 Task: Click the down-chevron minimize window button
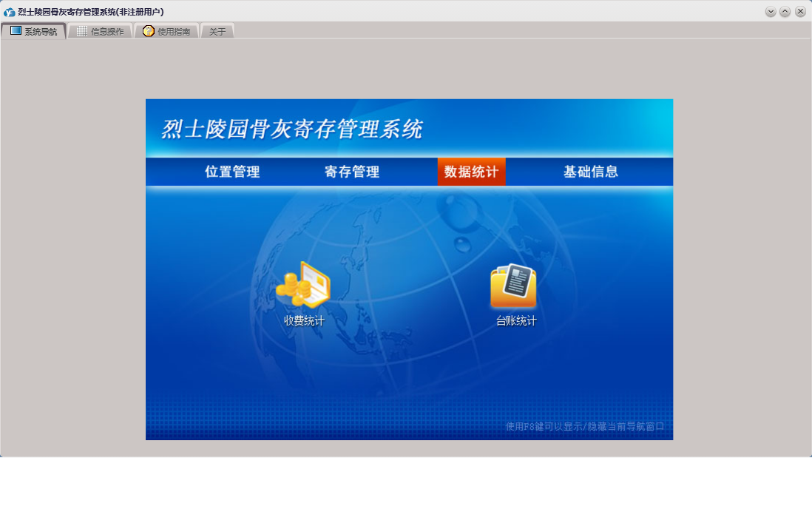pos(771,12)
